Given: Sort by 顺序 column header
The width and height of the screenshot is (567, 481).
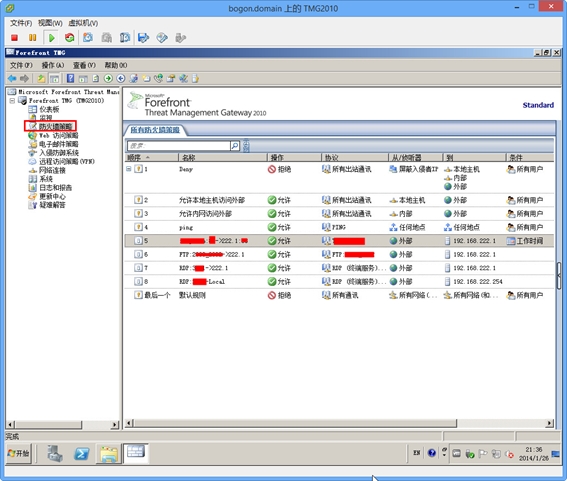Looking at the screenshot, I should [151, 157].
